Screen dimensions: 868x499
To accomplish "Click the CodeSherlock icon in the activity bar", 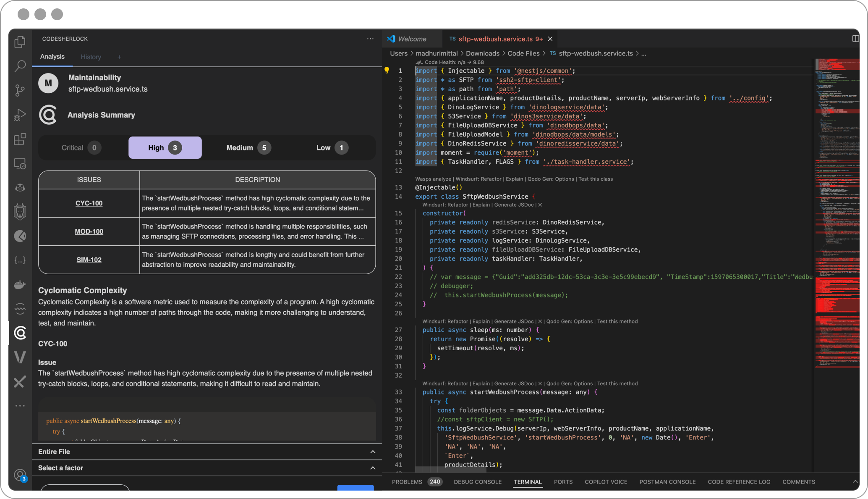I will point(20,333).
